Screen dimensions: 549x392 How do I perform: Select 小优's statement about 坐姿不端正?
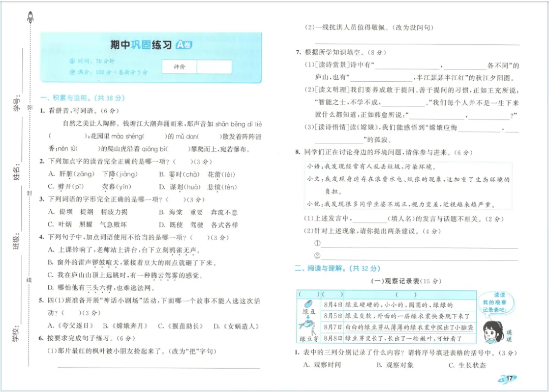point(402,204)
